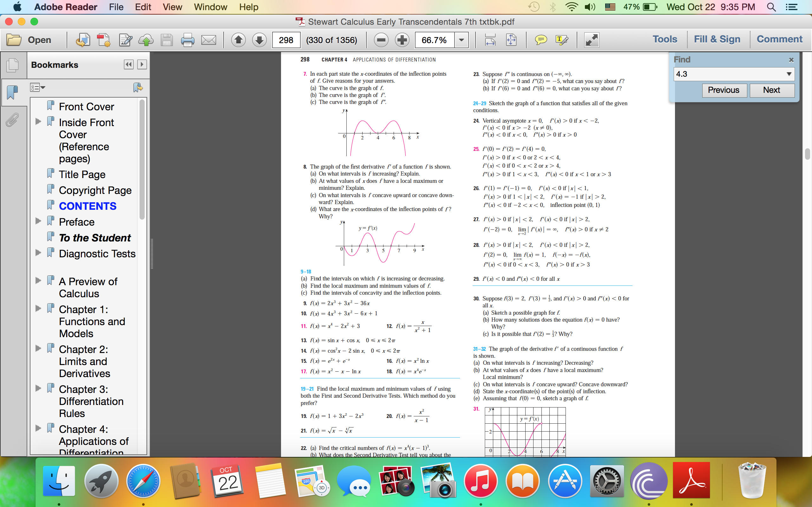Expand the Preface bookmark
This screenshot has height=507, width=812.
pos(38,221)
